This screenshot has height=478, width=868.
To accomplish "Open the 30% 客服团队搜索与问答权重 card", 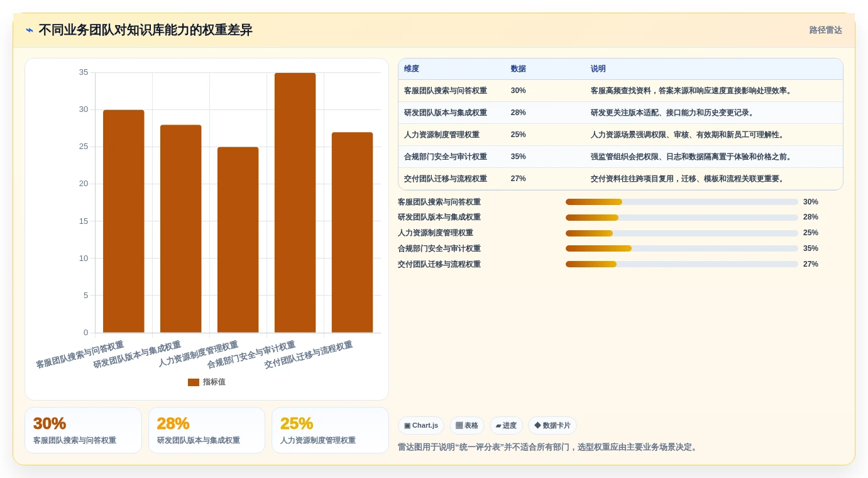I will [x=83, y=430].
